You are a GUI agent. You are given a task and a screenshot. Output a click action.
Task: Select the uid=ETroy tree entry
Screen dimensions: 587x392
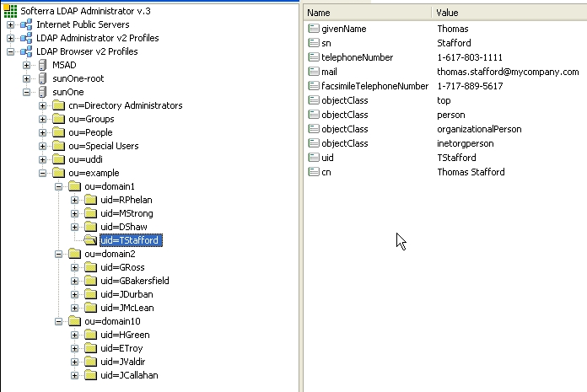pyautogui.click(x=121, y=348)
